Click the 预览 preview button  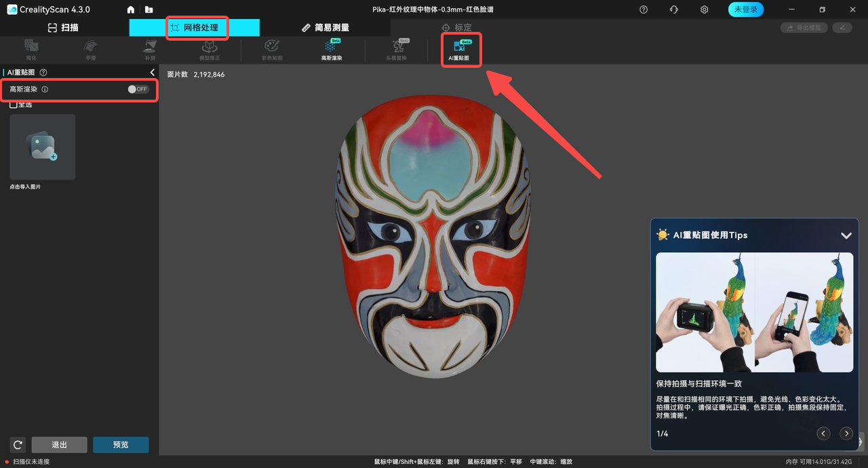121,445
